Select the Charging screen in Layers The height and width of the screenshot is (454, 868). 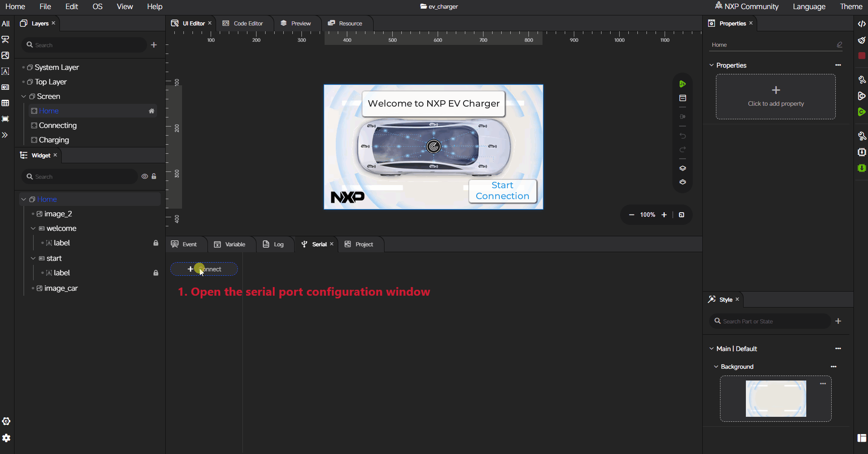click(54, 140)
